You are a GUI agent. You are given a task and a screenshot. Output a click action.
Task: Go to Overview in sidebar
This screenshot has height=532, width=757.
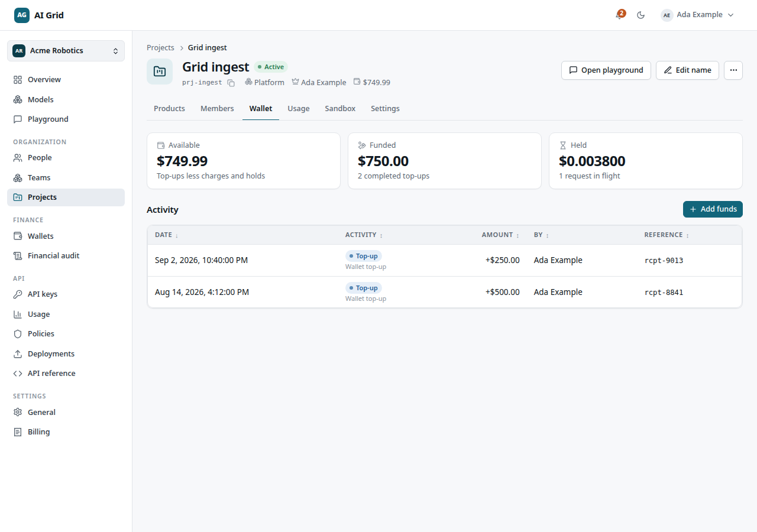[66, 80]
